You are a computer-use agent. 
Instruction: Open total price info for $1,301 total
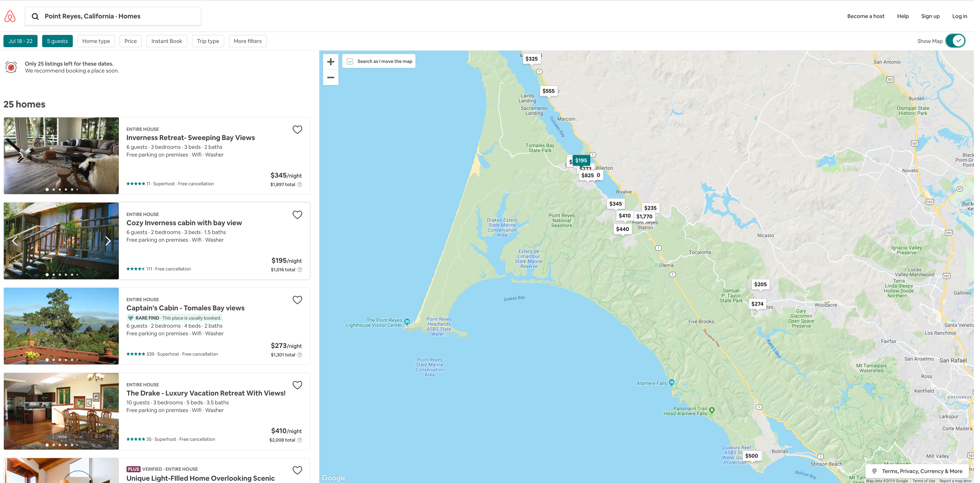[300, 355]
